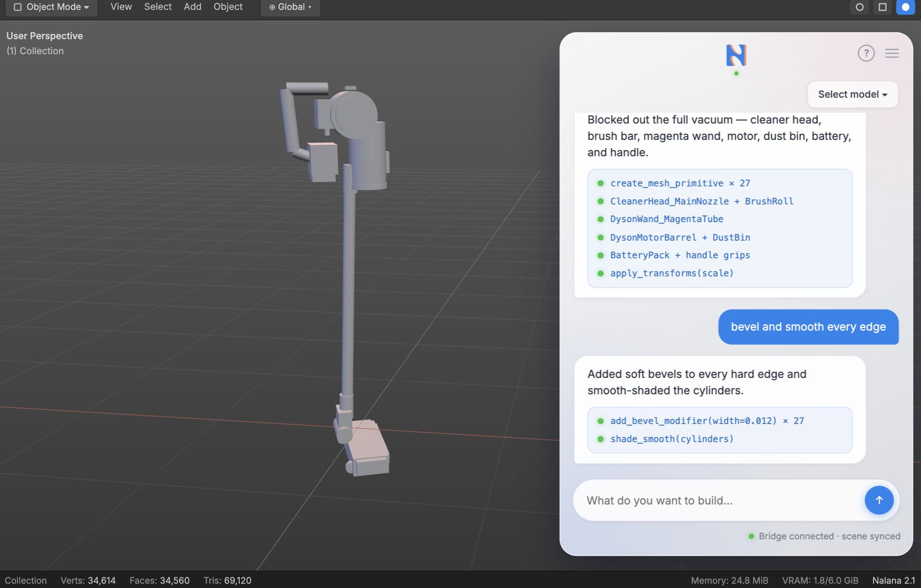
Task: Select the vacuum model in viewport
Action: click(349, 280)
